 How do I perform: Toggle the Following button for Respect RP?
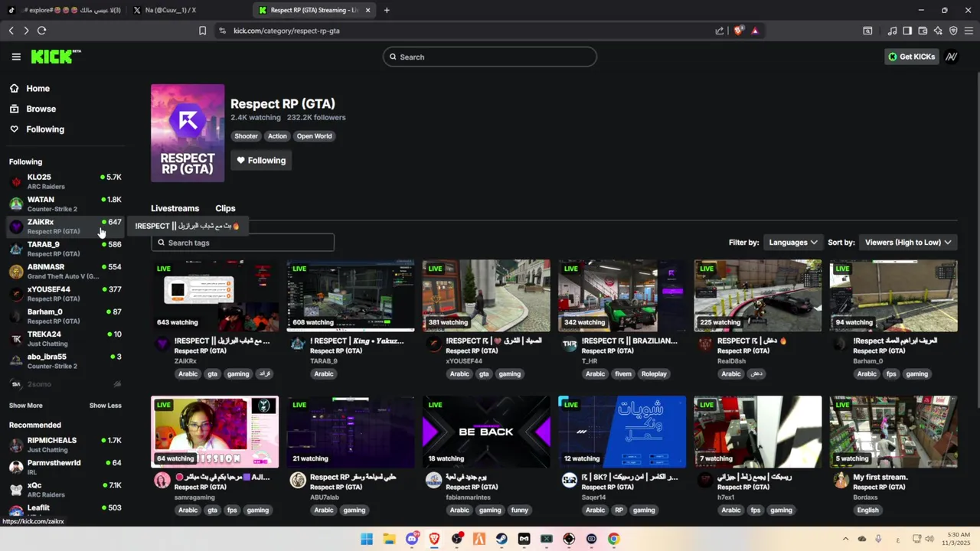click(261, 160)
